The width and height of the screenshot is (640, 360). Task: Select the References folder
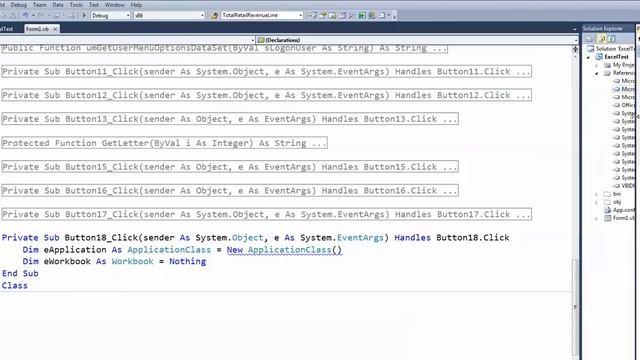click(620, 73)
